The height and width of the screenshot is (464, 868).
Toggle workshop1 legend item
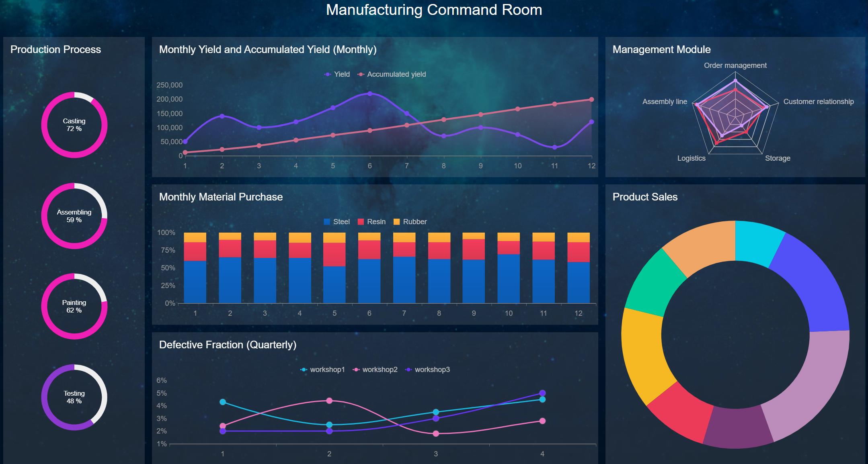pyautogui.click(x=322, y=370)
